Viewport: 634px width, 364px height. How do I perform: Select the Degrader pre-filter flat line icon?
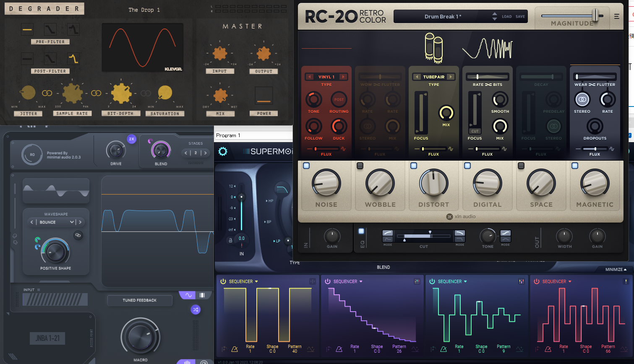(27, 29)
